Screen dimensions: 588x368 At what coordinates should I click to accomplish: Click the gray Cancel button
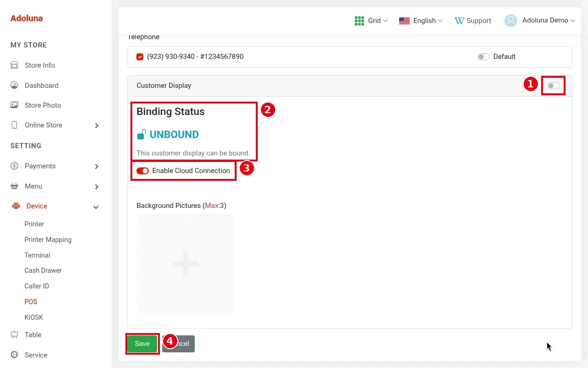click(x=178, y=344)
